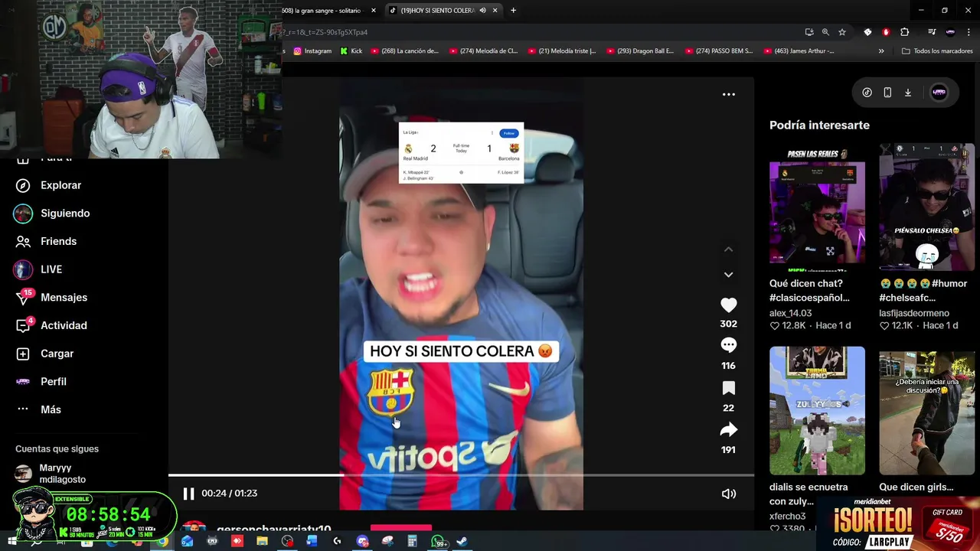
Task: Open the LIVE section
Action: [38, 269]
